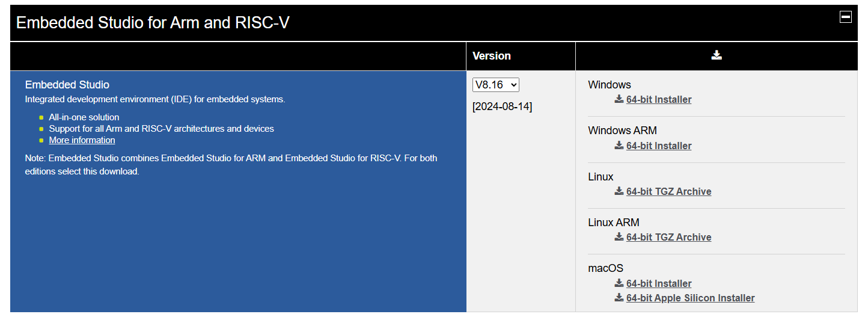The height and width of the screenshot is (317, 868).
Task: Download the macOS 64-bit Installer
Action: pyautogui.click(x=659, y=283)
